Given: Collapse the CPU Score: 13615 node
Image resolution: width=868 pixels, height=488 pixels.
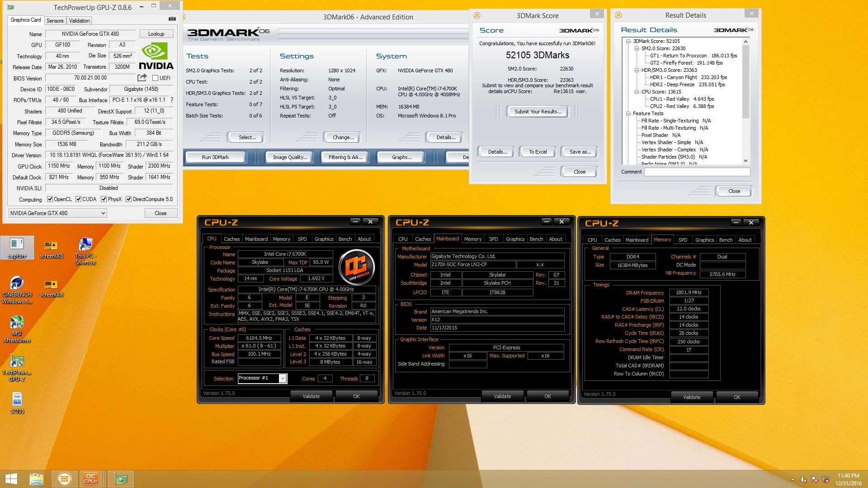Looking at the screenshot, I should tap(637, 92).
